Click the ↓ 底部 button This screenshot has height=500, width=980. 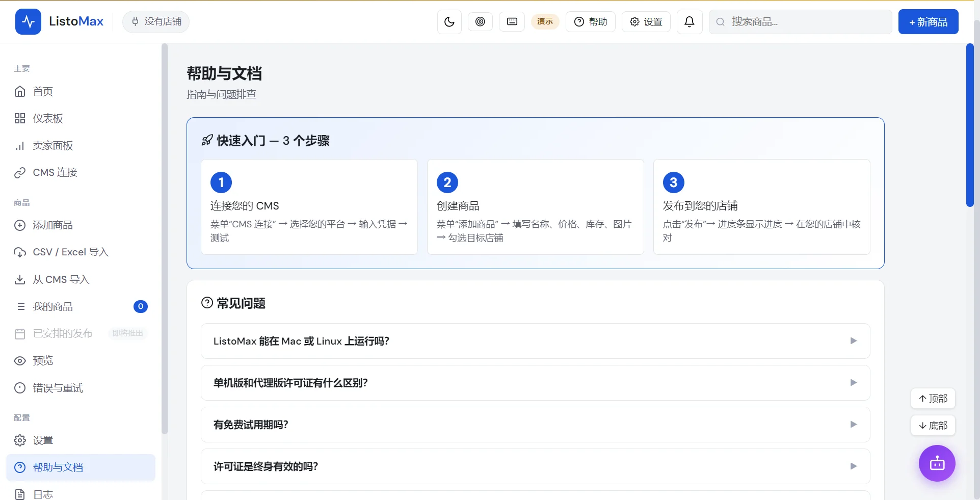pos(933,426)
